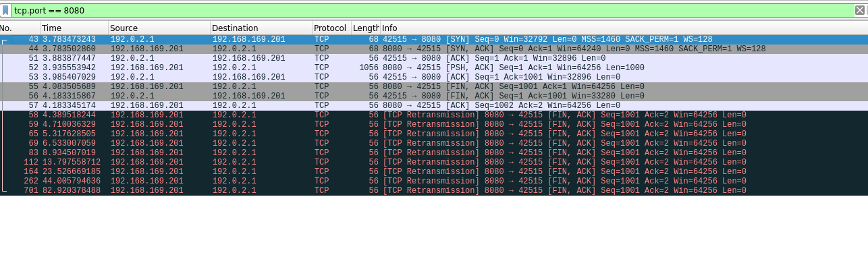Viewport: 868px width, 255px height.
Task: Click the length value 1056
Action: [369, 67]
